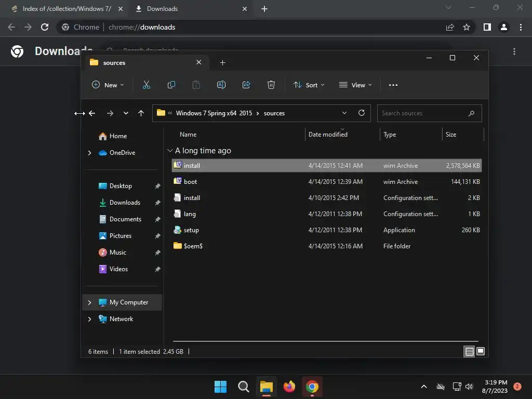The height and width of the screenshot is (399, 532).
Task: Add a new Explorer tab
Action: coord(222,62)
